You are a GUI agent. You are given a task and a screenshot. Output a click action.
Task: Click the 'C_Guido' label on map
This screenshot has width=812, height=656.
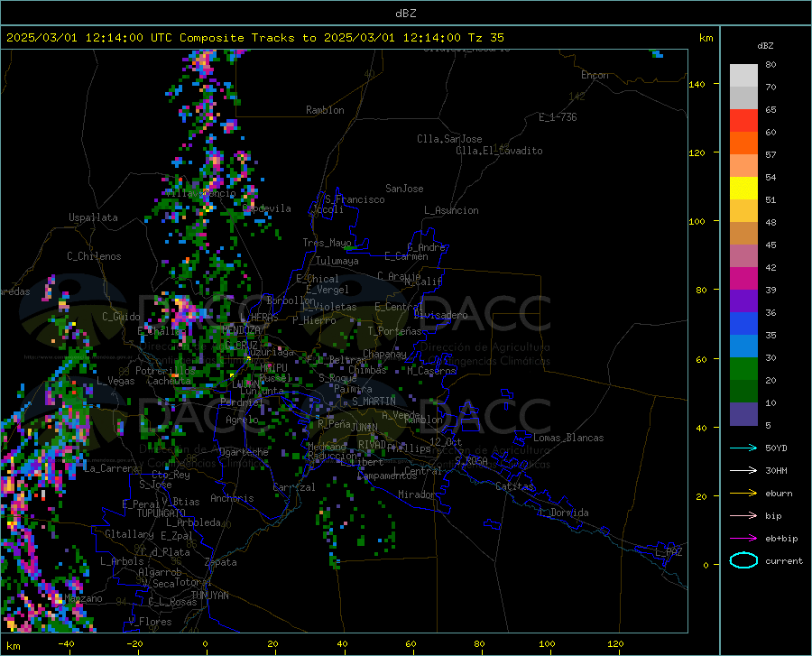point(121,317)
